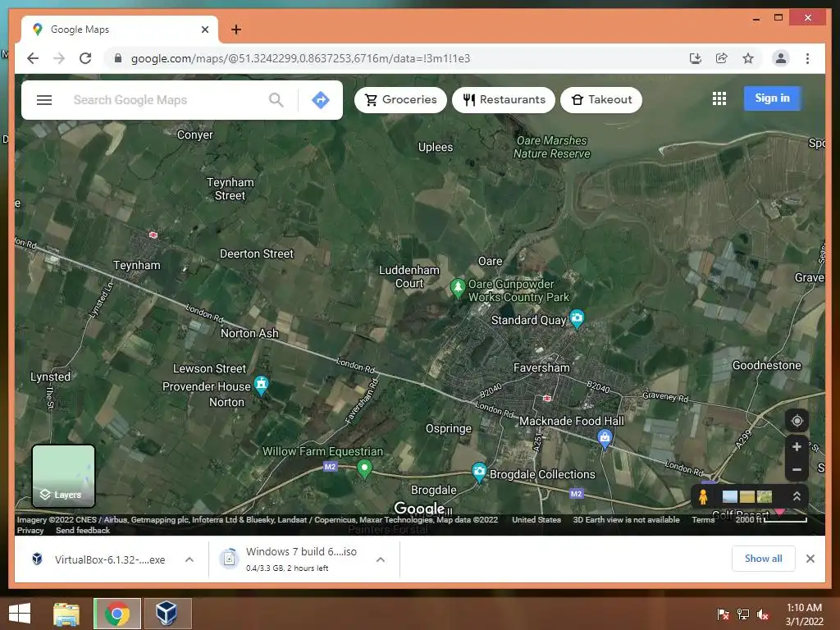
Task: Click the Chrome taskbar icon
Action: pyautogui.click(x=116, y=614)
